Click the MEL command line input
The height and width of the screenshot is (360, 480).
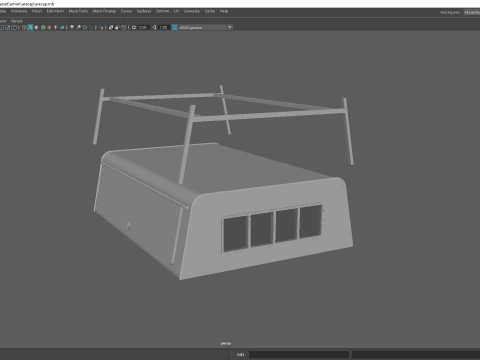(x=299, y=354)
